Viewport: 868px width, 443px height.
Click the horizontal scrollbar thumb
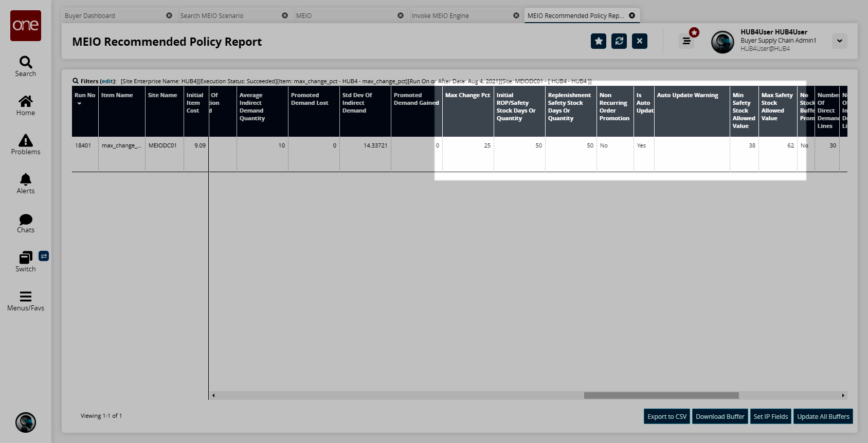click(x=661, y=395)
